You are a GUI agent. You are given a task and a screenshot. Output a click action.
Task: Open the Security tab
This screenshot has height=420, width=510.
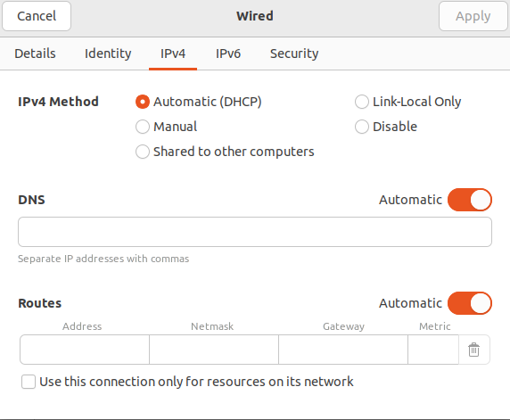tap(294, 54)
